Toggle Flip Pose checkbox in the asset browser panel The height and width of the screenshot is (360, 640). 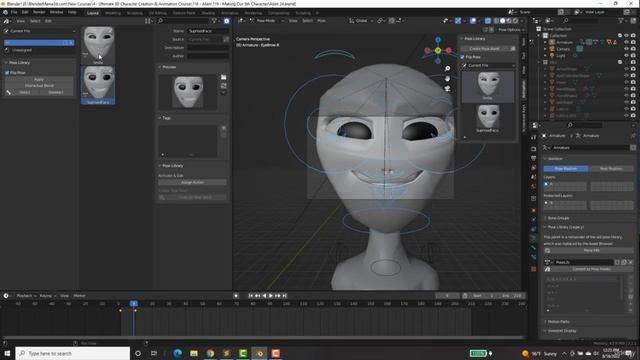tap(7, 73)
